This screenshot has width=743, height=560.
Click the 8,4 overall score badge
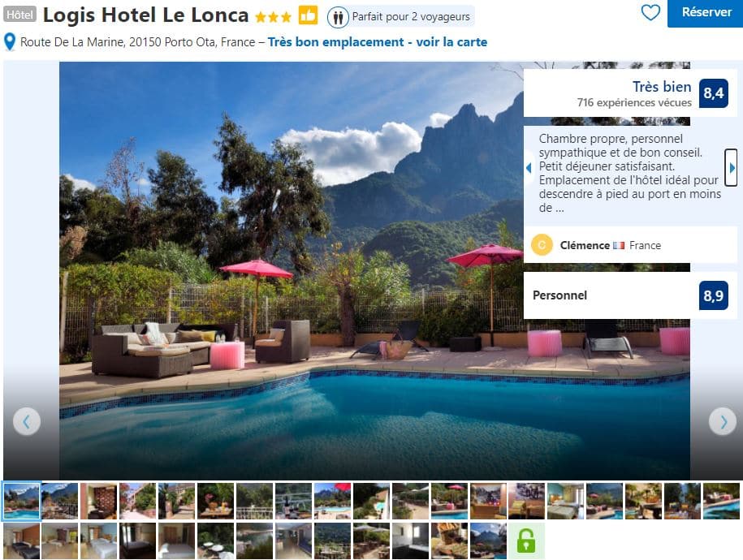click(713, 93)
